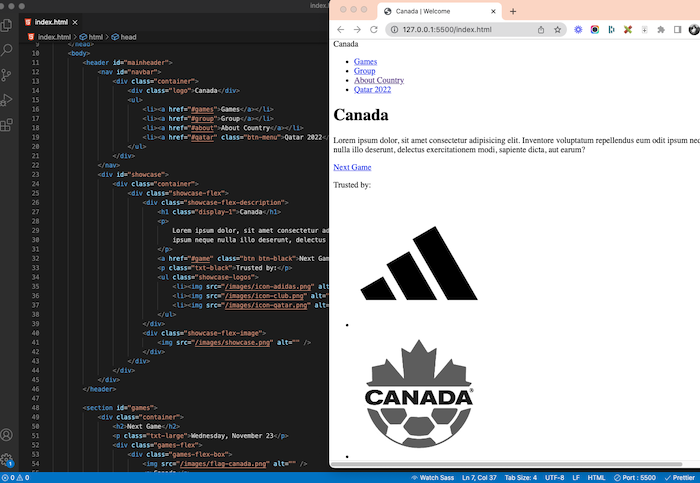Follow the Games link on the page
This screenshot has width=700, height=483.
[365, 62]
